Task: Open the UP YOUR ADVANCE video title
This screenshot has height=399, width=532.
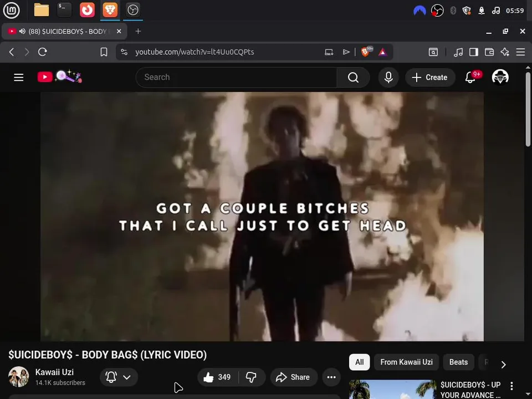Action: point(470,390)
